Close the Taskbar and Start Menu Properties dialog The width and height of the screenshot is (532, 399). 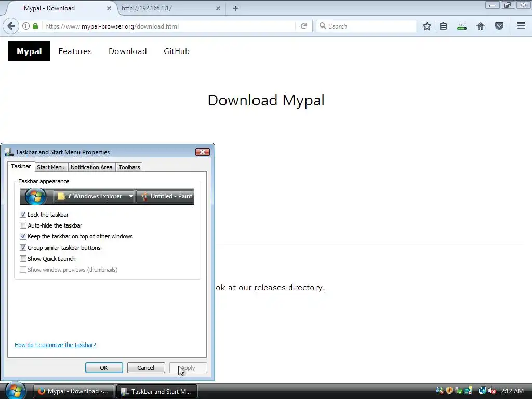(203, 152)
